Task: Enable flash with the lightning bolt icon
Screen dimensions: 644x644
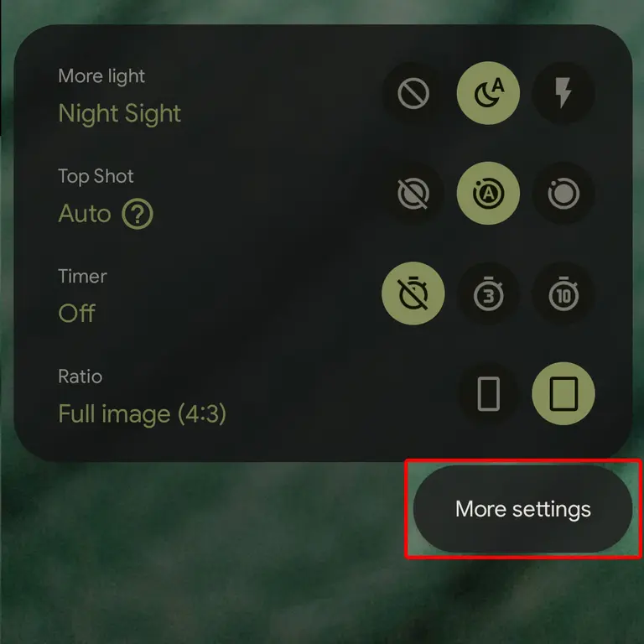Action: tap(563, 93)
